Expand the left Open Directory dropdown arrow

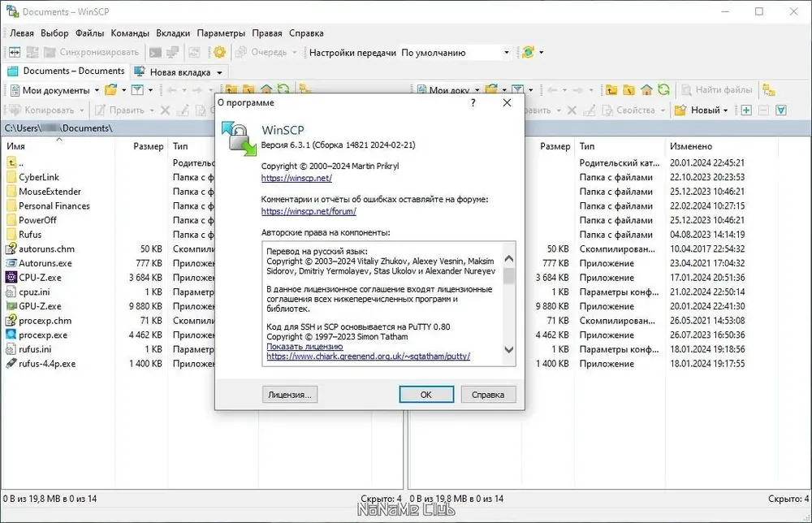(x=123, y=90)
